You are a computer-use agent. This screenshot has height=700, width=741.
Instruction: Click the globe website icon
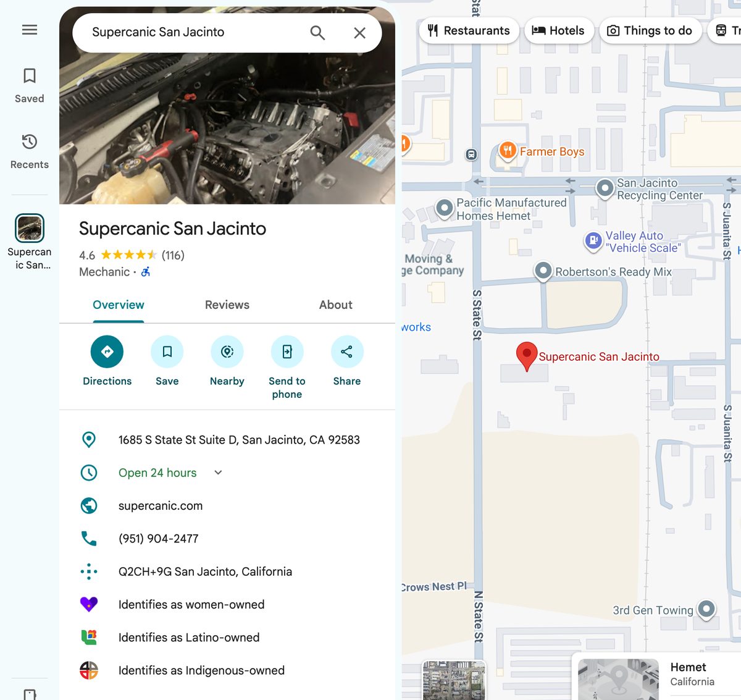pos(89,505)
